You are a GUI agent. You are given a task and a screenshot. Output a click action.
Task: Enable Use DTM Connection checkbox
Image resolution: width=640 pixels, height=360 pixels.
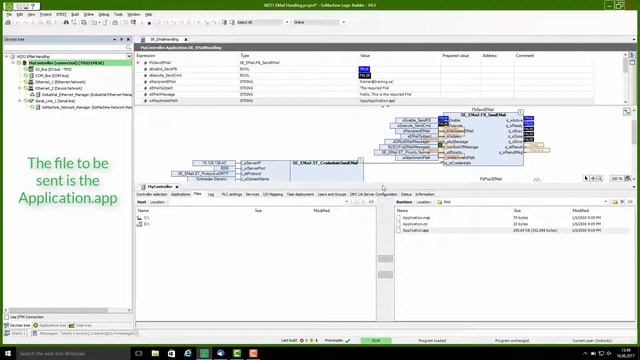click(x=7, y=317)
